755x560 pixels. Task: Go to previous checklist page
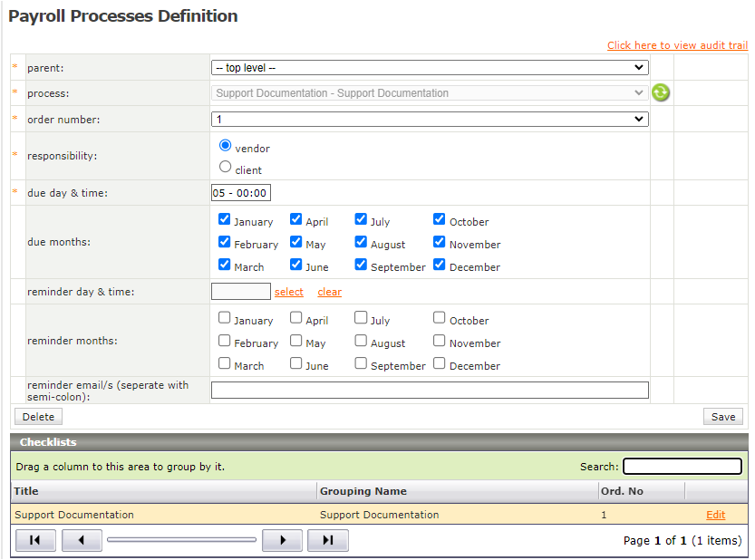pos(82,540)
